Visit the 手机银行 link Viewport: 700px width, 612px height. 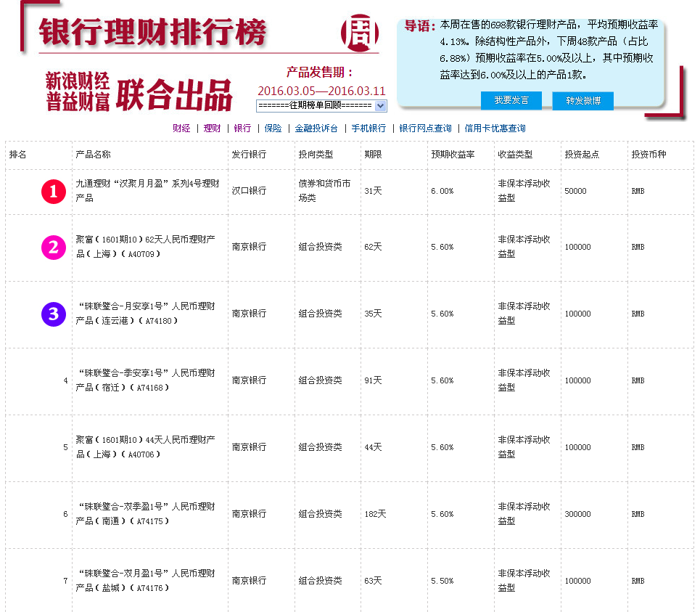click(x=368, y=128)
